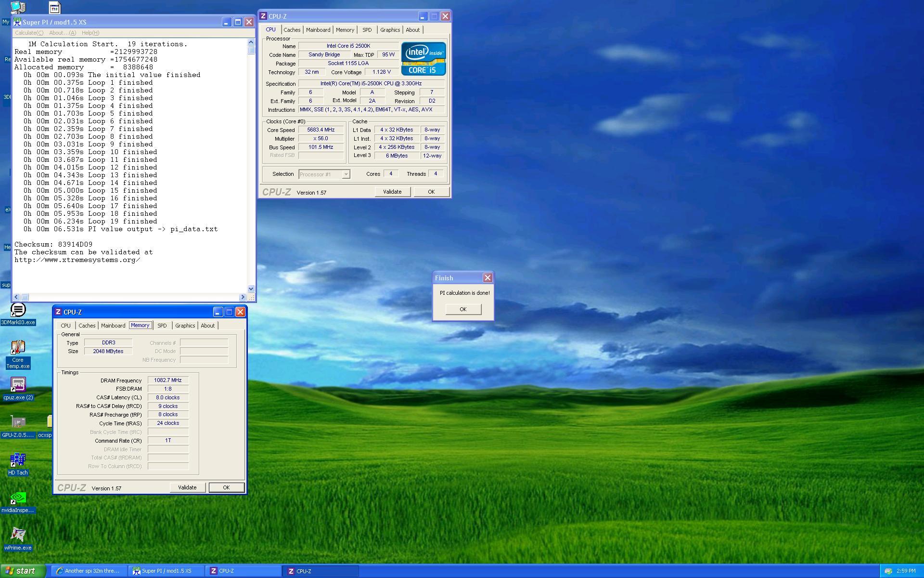The height and width of the screenshot is (578, 924).
Task: Click the Core Speed 5683.4 MHz field
Action: [321, 130]
